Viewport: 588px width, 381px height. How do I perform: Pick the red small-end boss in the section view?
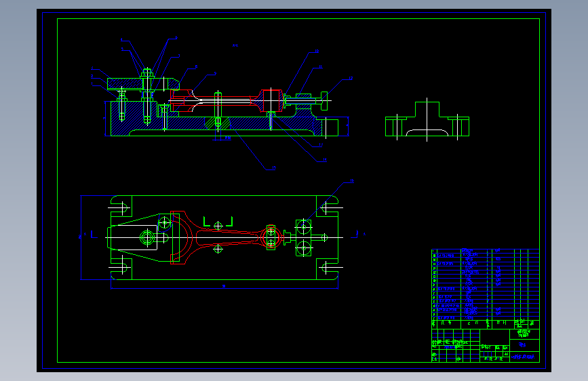[x=272, y=100]
